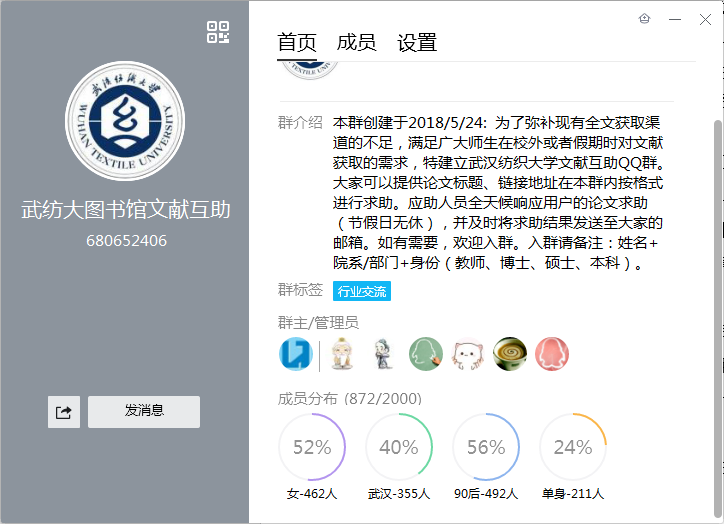Close the group profile window
Viewport: 724px width, 524px height.
(x=705, y=19)
